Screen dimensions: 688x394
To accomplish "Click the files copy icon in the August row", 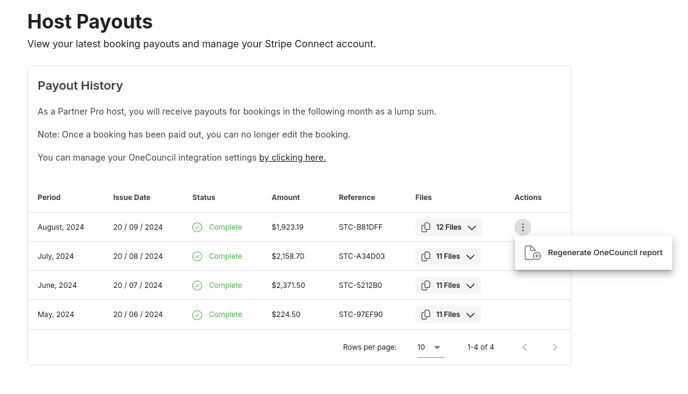I will [x=425, y=227].
